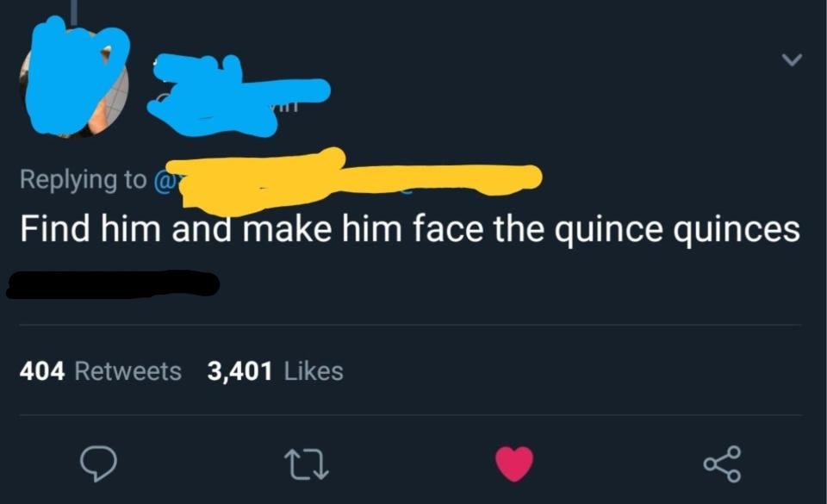Open the 3,401 Likes list
Screen dimensions: 827x504
coord(274,370)
